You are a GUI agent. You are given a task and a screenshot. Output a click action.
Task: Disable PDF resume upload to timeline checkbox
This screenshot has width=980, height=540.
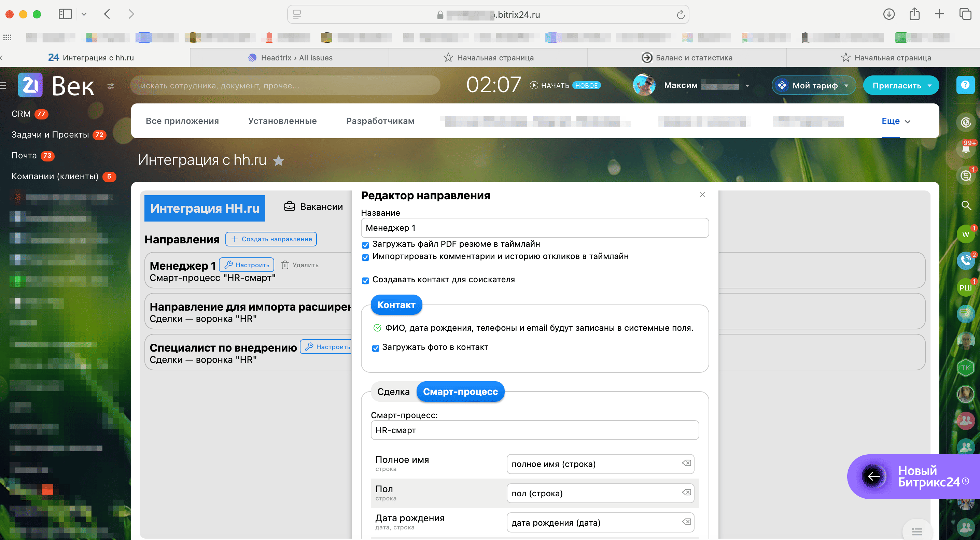click(x=365, y=245)
